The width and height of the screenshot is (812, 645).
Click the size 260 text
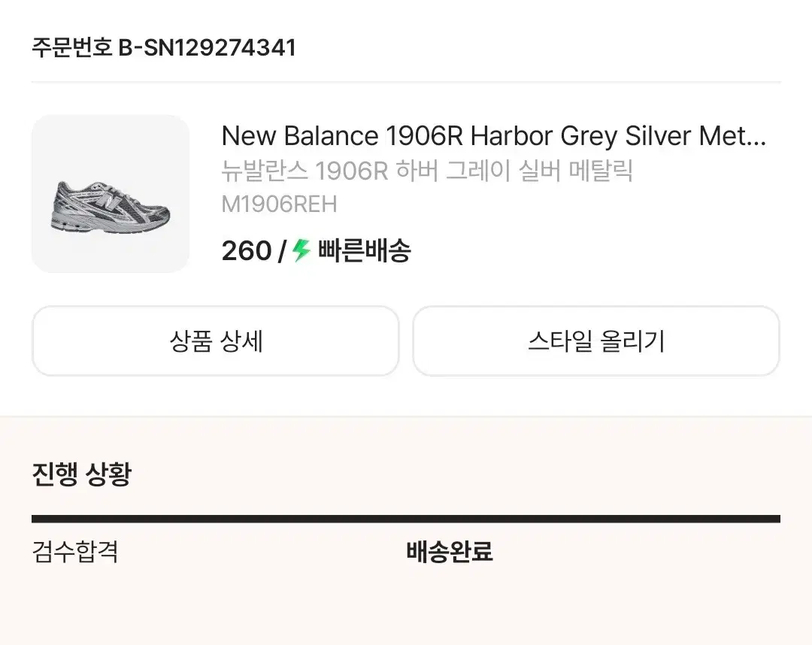[x=246, y=250]
